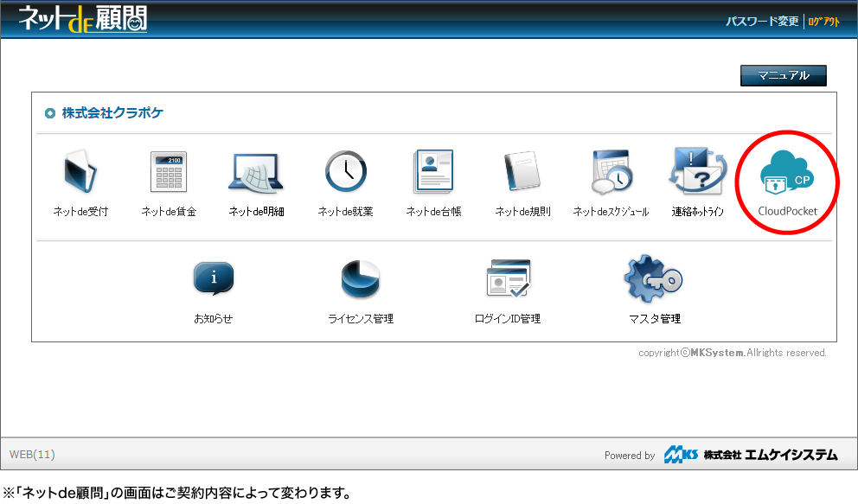This screenshot has height=504, width=858.
Task: Click the CloudPocket label text
Action: click(787, 211)
